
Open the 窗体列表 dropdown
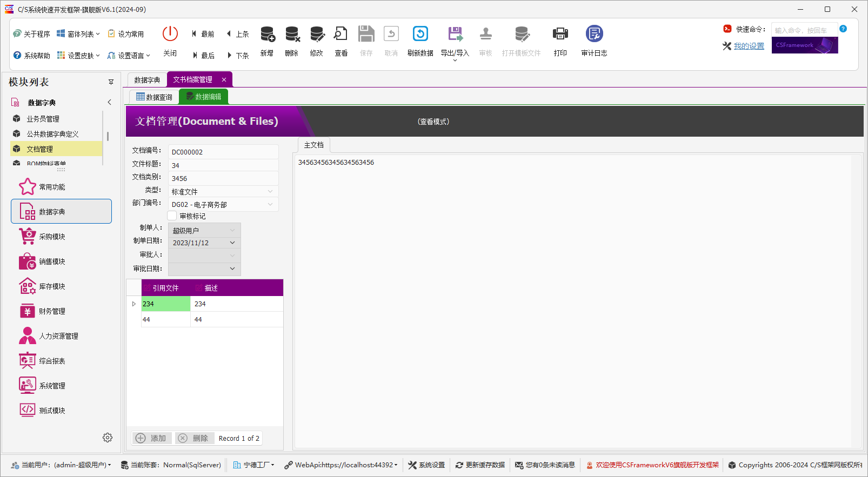[78, 34]
